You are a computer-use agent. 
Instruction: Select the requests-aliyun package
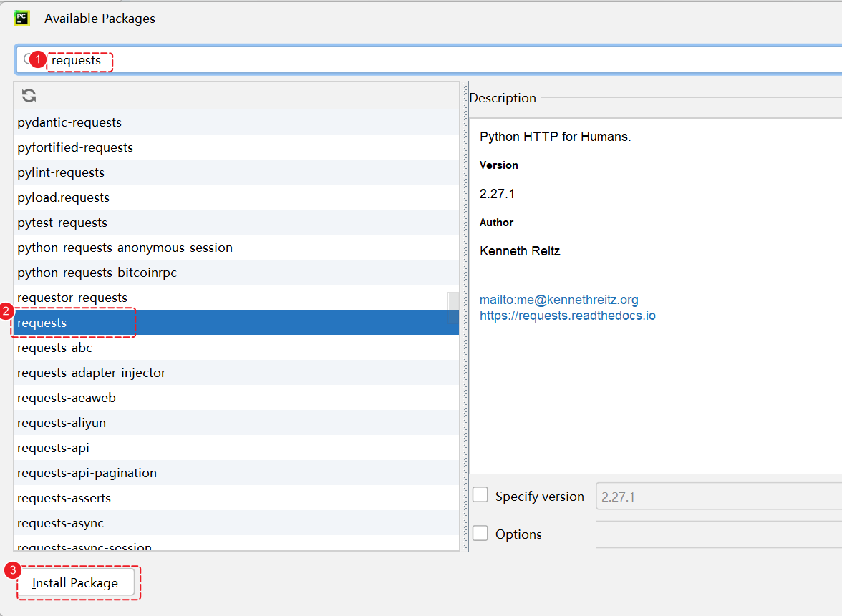coord(236,423)
